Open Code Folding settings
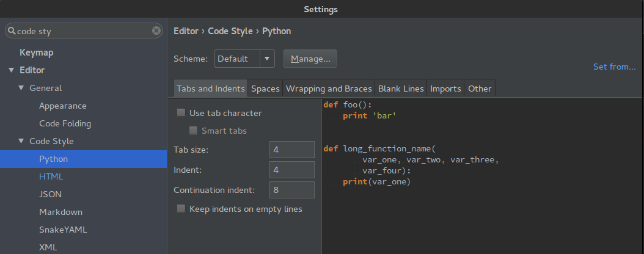The width and height of the screenshot is (644, 254). coord(65,123)
